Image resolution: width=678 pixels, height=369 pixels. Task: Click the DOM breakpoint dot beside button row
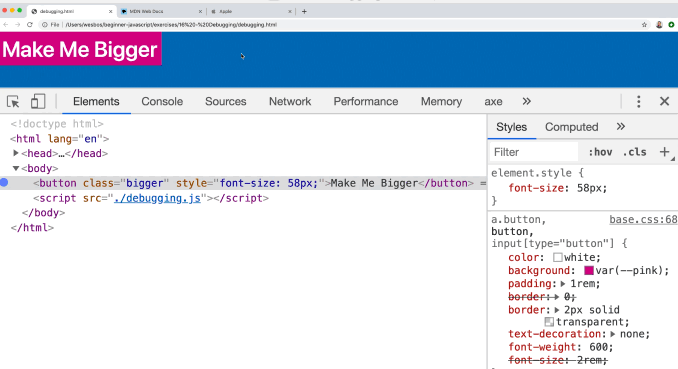4,183
